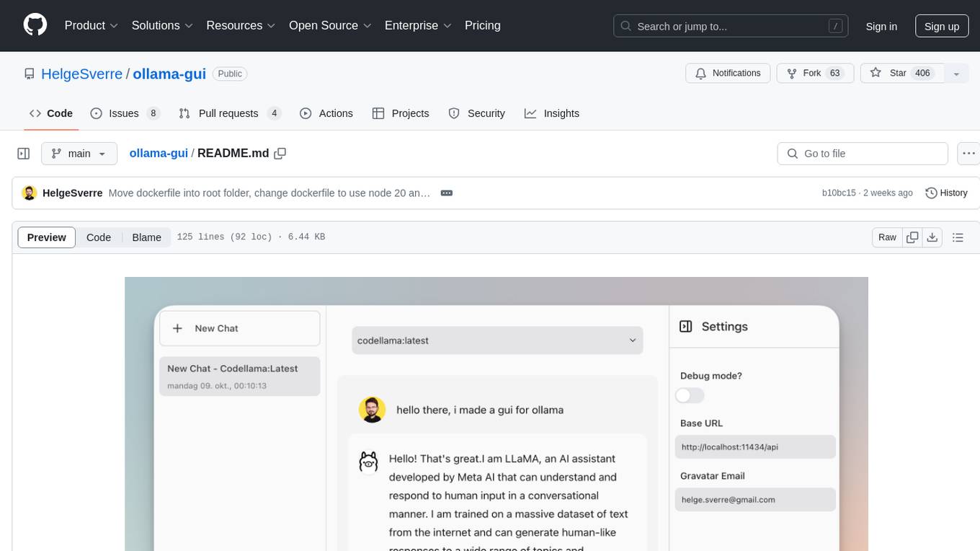Open the Pricing page
The width and height of the screenshot is (980, 551).
[483, 25]
